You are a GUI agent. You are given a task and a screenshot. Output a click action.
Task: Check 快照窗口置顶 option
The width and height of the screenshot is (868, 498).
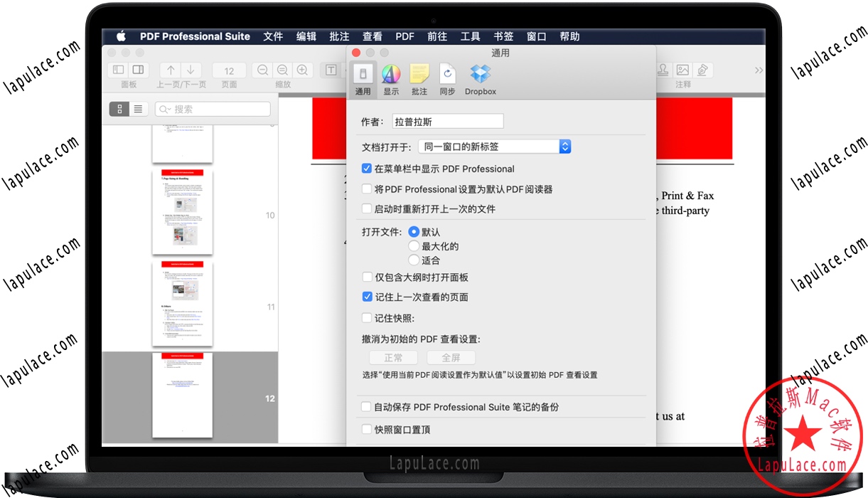coord(366,430)
